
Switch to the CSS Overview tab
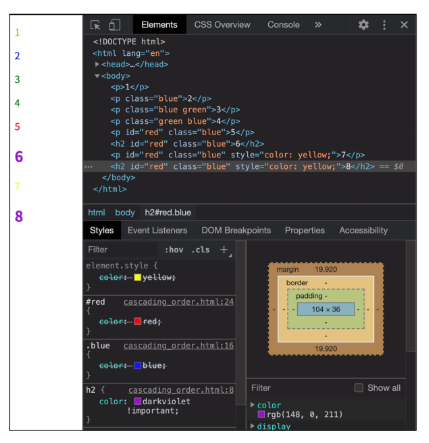[x=222, y=25]
